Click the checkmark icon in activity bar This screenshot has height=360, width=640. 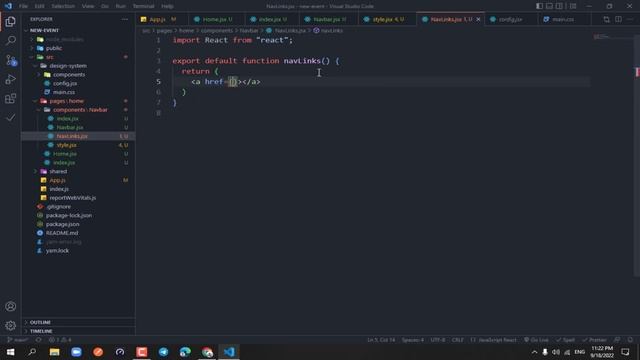tap(11, 118)
